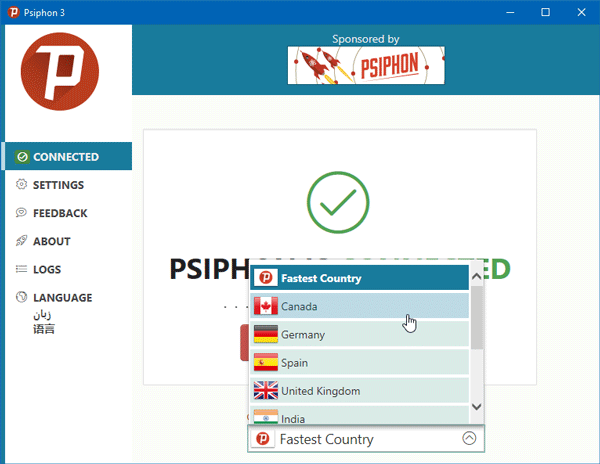
Task: Close the Psiphon 3 window
Action: click(x=581, y=12)
